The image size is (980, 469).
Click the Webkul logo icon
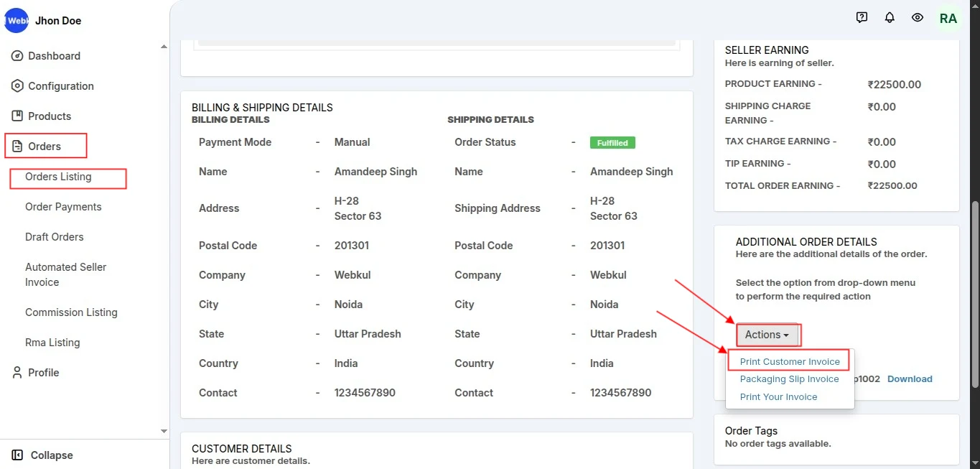tap(17, 21)
